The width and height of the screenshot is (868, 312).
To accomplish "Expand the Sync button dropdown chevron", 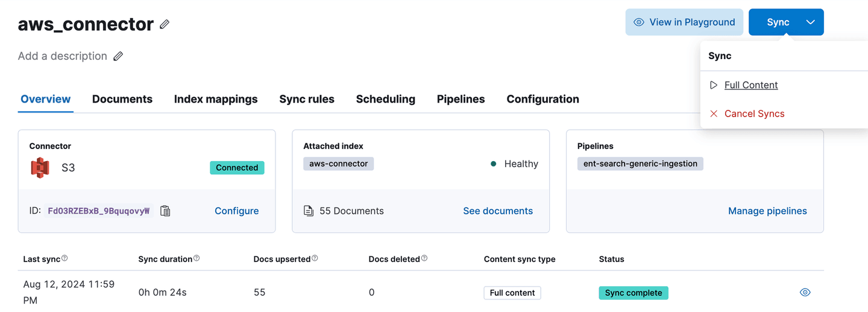I will click(x=811, y=22).
